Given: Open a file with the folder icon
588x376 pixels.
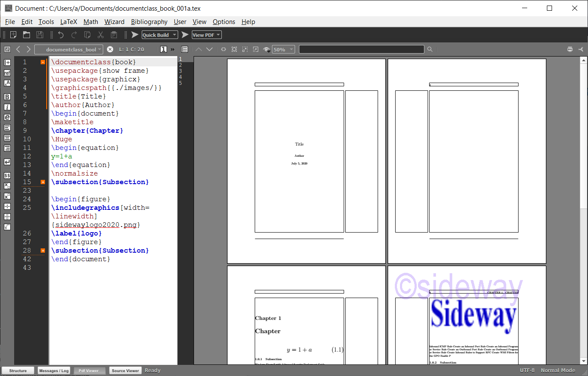Looking at the screenshot, I should [x=27, y=35].
